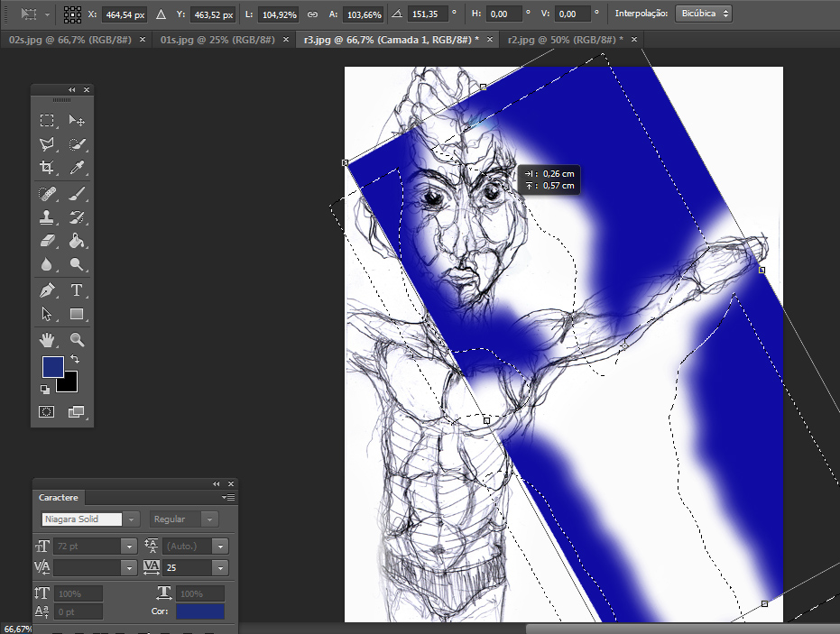The width and height of the screenshot is (840, 634).
Task: Click the Clone Stamp tool
Action: coord(47,217)
